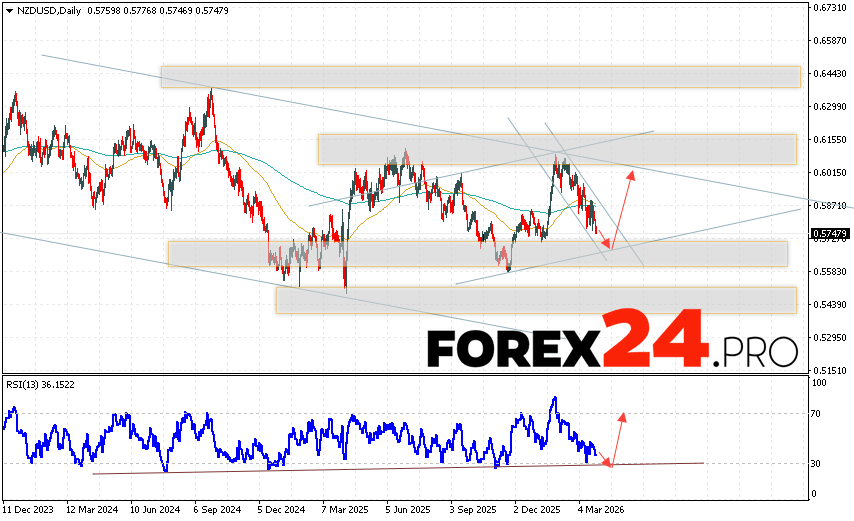Click the 0.67310 price axis label
Image resolution: width=854 pixels, height=521 pixels.
coord(829,8)
